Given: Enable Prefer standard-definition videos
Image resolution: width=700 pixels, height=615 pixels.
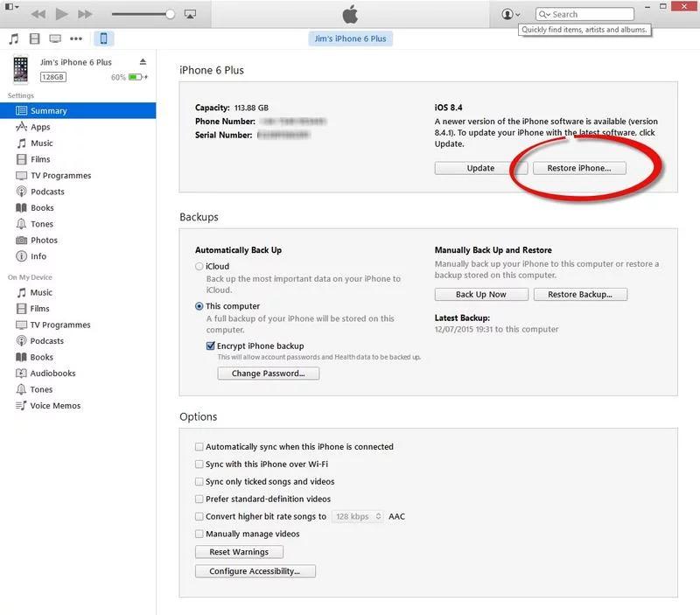Looking at the screenshot, I should tap(199, 499).
